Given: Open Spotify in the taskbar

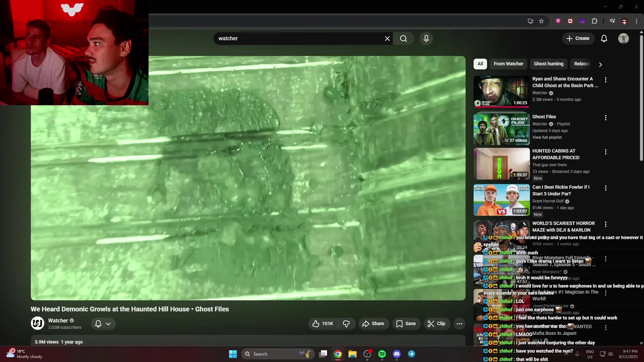Looking at the screenshot, I should (382, 354).
